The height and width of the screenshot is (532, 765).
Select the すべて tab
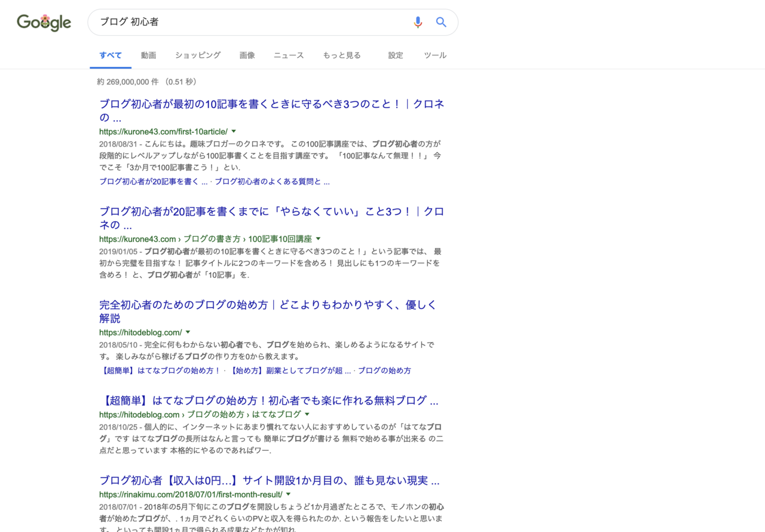coord(111,55)
